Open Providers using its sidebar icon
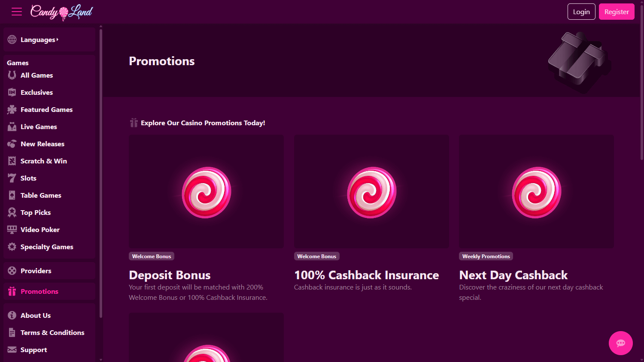Screen dimensions: 644x362 (x=12, y=271)
